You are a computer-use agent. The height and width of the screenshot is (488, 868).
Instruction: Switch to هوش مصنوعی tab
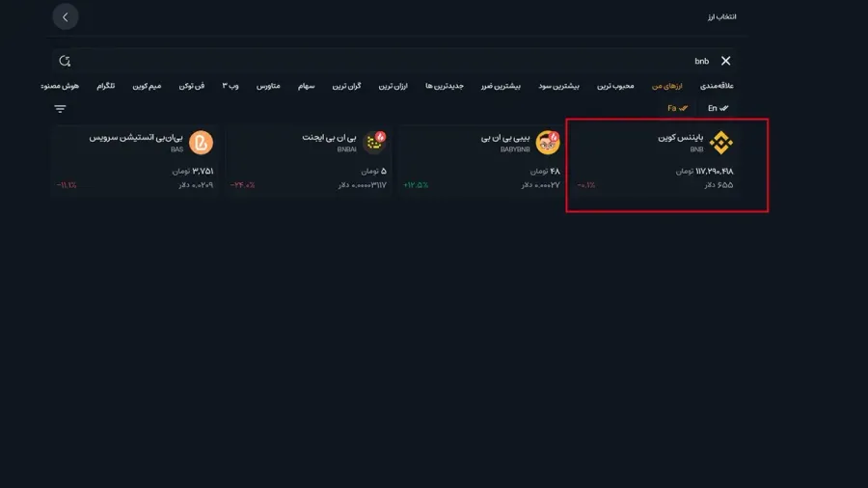coord(60,86)
